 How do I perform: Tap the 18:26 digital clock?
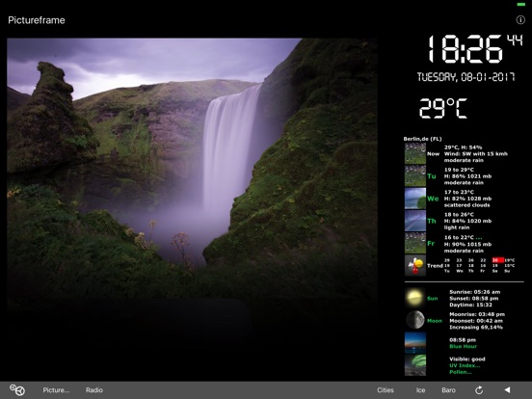pyautogui.click(x=465, y=49)
